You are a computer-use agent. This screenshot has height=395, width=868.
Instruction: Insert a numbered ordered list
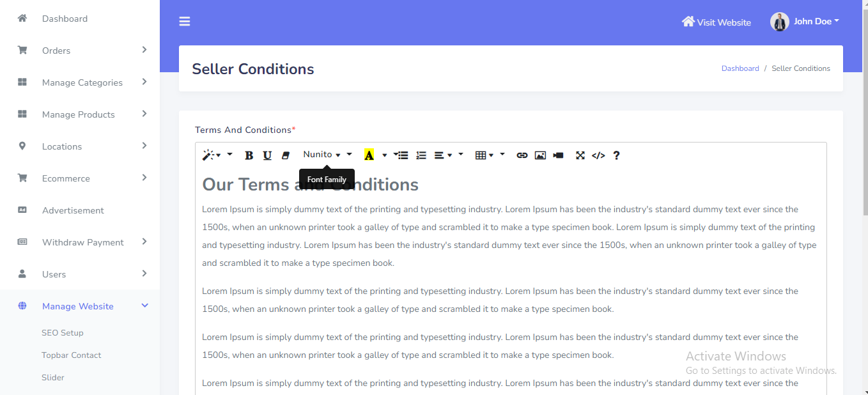coord(421,155)
